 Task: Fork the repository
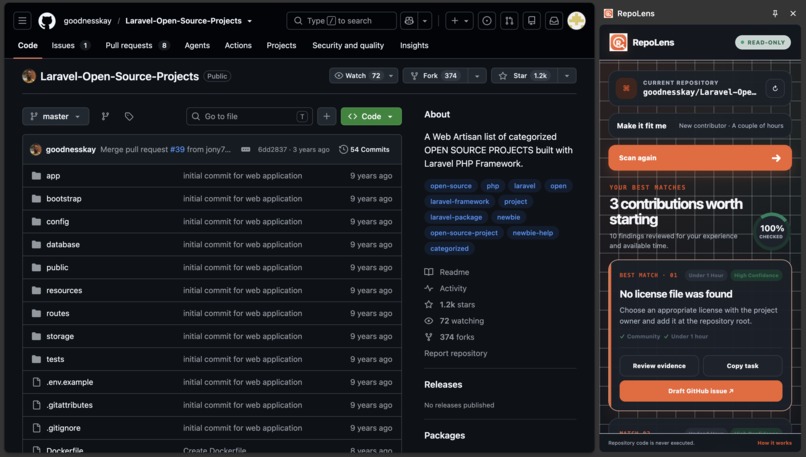pyautogui.click(x=435, y=76)
